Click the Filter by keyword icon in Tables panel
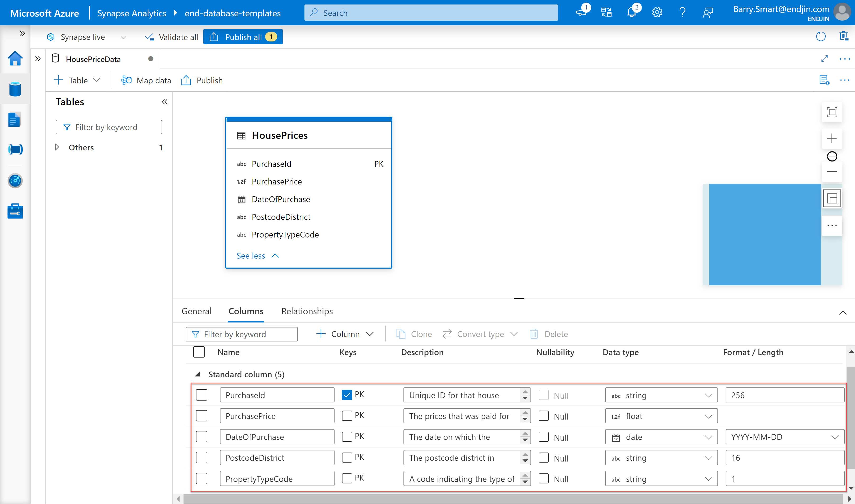This screenshot has height=504, width=855. 65,127
